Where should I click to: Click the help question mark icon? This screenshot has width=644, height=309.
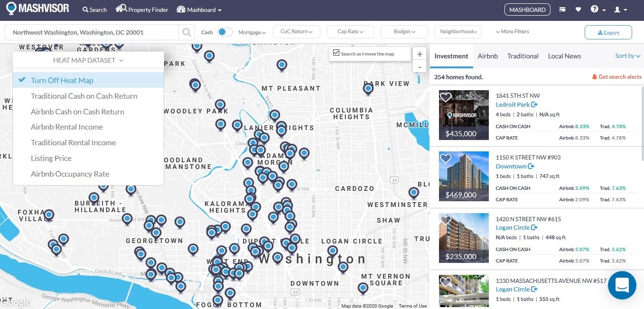pos(595,9)
